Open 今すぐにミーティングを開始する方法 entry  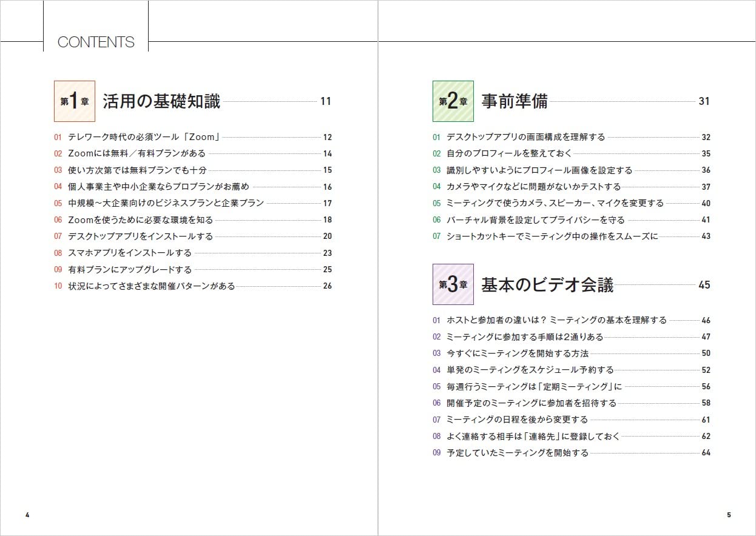pos(518,353)
